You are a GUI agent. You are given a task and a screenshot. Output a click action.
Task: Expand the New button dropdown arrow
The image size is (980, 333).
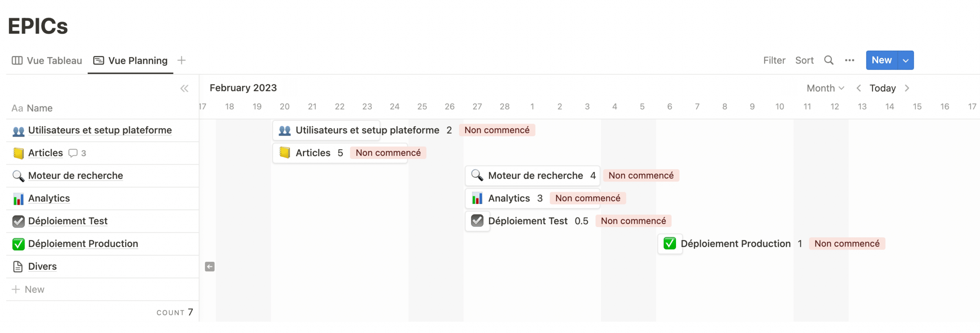pyautogui.click(x=905, y=60)
